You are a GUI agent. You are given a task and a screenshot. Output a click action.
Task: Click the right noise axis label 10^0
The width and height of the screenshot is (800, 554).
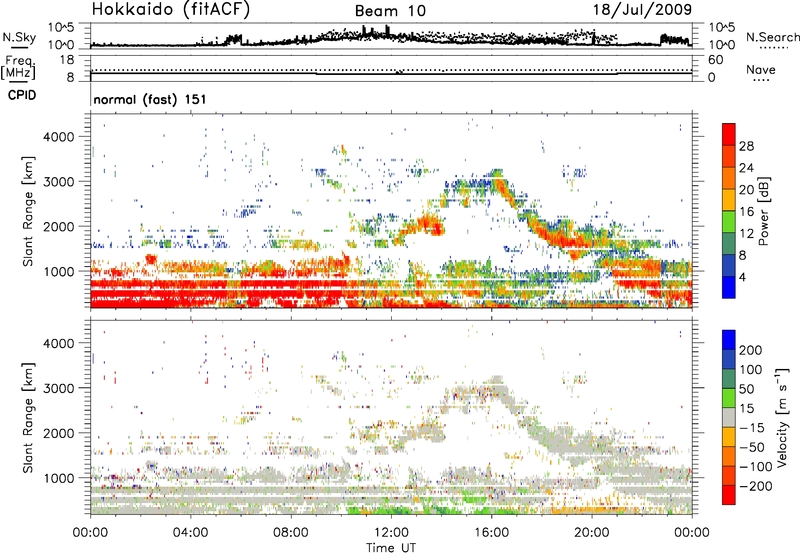coord(721,45)
